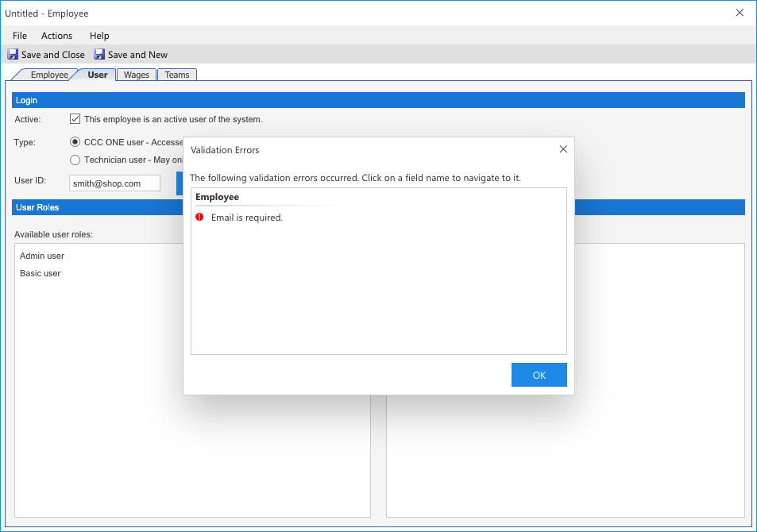Close the Validation Errors dialog with X
The height and width of the screenshot is (532, 757).
pos(563,149)
